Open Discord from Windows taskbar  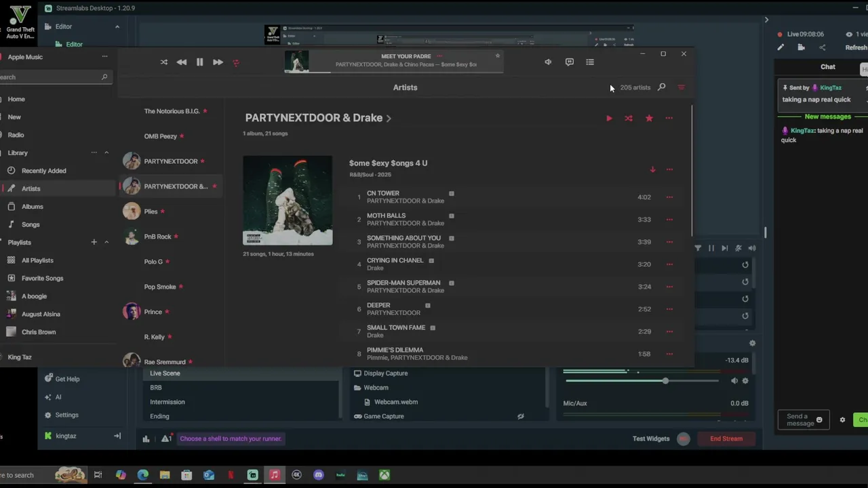(x=319, y=475)
